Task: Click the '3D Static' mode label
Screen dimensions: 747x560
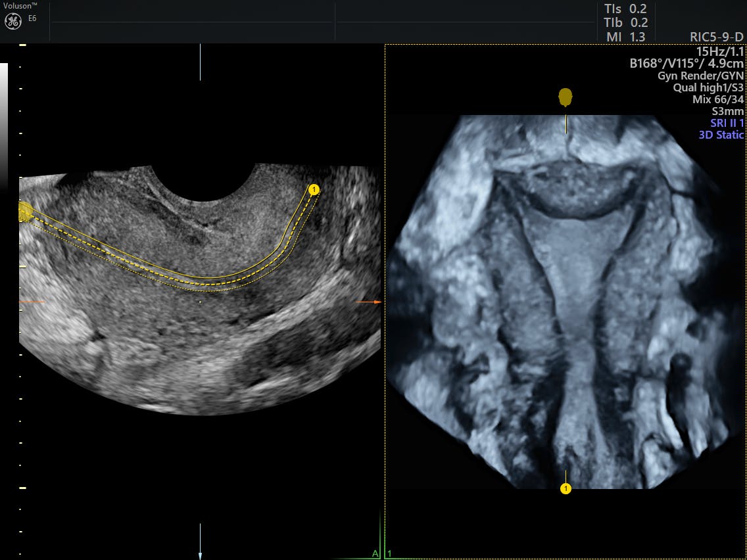Action: (721, 135)
